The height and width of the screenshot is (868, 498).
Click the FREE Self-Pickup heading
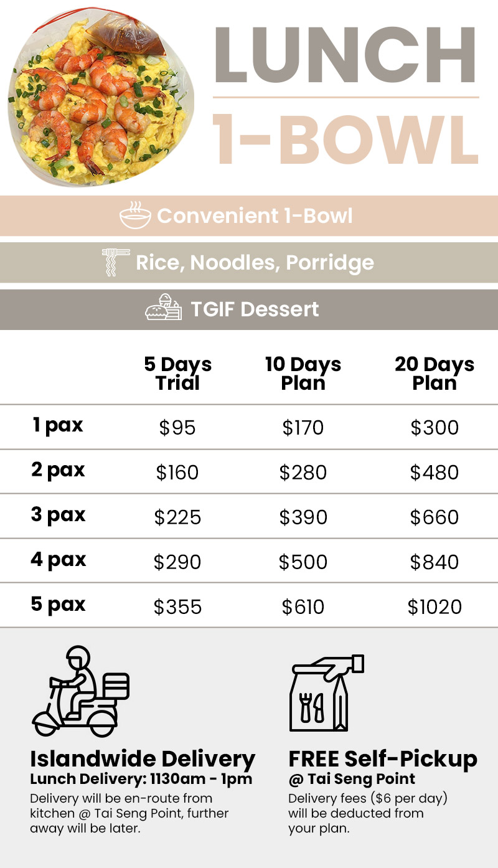(x=383, y=759)
